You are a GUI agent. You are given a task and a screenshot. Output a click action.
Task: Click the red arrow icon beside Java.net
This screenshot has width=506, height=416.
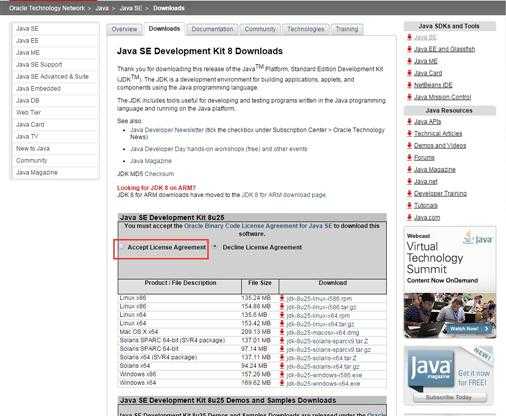(x=410, y=181)
